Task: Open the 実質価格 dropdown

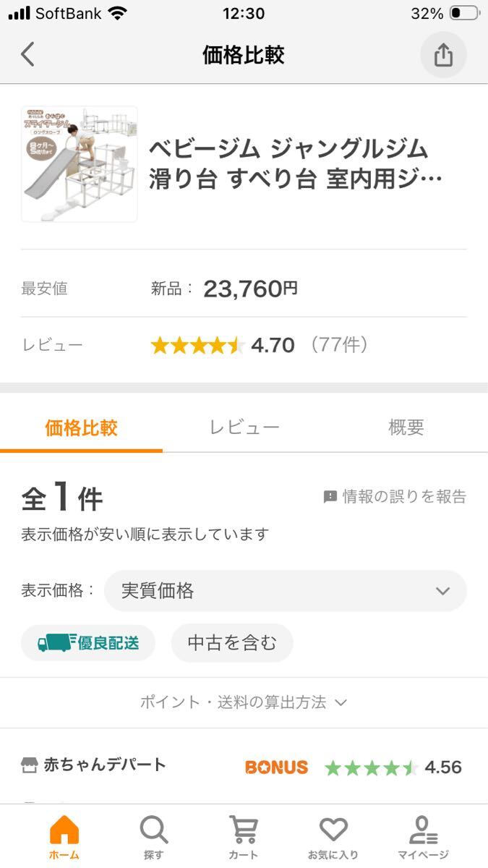Action: 286,591
